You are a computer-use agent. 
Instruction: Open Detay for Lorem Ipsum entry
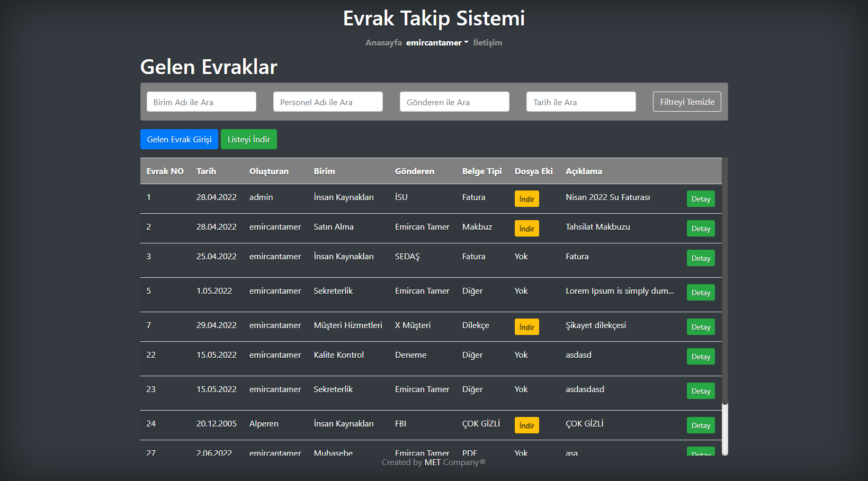coord(700,292)
